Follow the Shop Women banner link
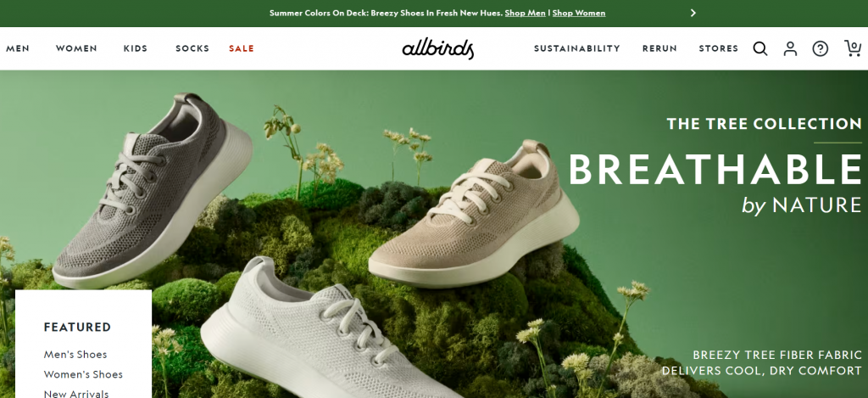This screenshot has height=398, width=868. pyautogui.click(x=578, y=13)
